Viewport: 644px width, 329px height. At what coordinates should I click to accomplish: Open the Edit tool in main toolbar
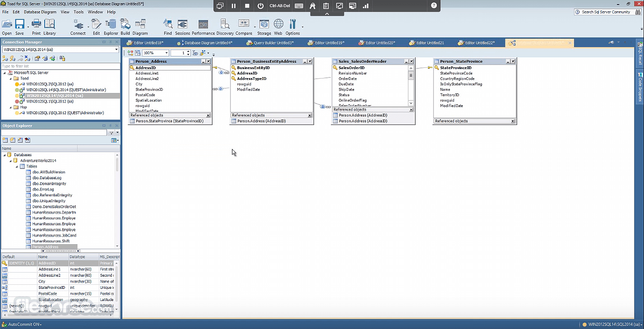tap(96, 27)
